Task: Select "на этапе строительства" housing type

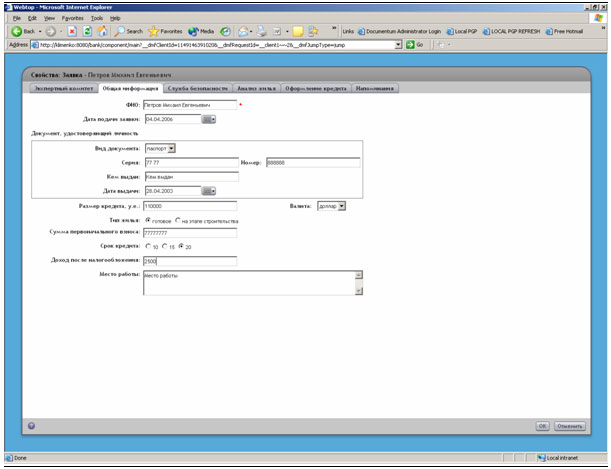Action: 178,220
